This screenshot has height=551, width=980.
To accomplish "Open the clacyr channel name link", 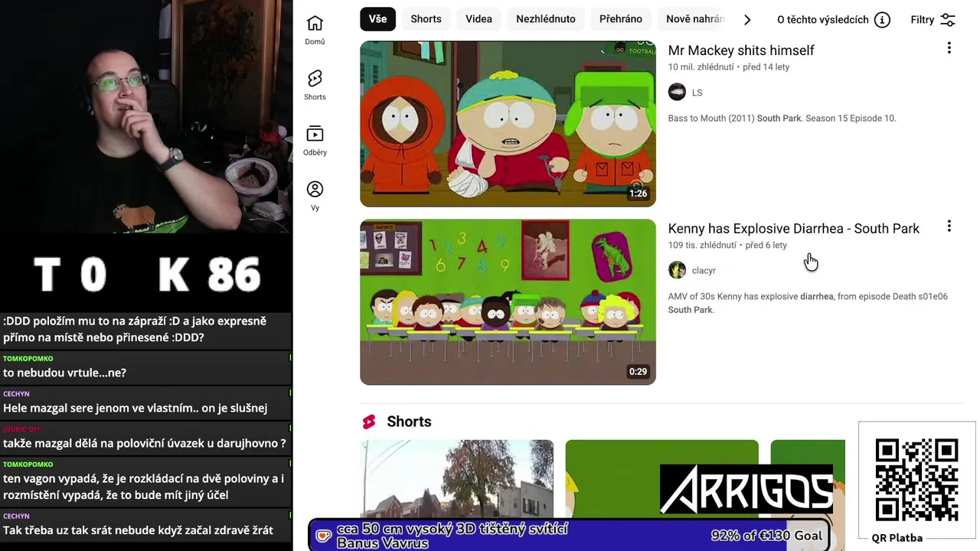I will click(704, 271).
